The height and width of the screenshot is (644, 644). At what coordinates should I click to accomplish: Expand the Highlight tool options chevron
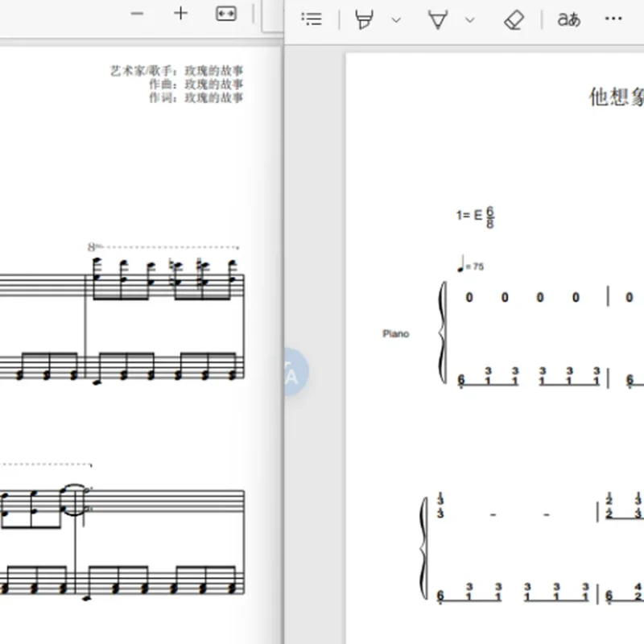(x=396, y=19)
